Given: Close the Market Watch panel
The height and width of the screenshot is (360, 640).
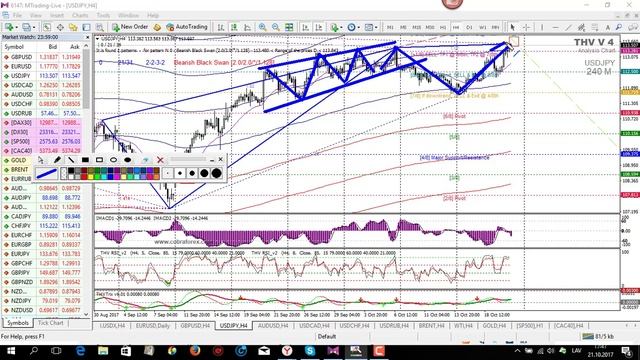Looking at the screenshot, I should [87, 37].
